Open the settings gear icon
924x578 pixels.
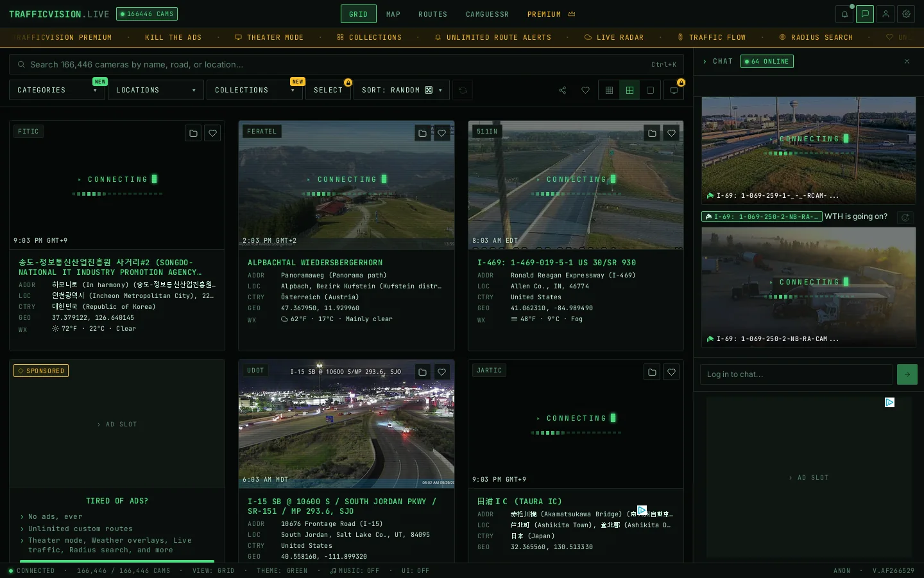click(906, 14)
